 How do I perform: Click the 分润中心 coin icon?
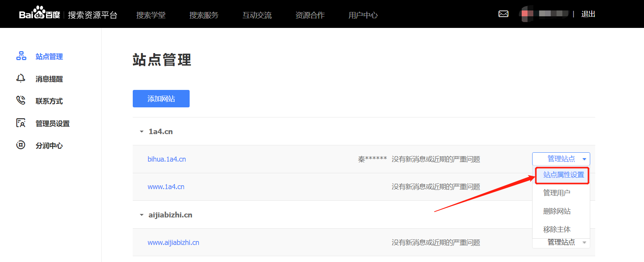pyautogui.click(x=21, y=145)
